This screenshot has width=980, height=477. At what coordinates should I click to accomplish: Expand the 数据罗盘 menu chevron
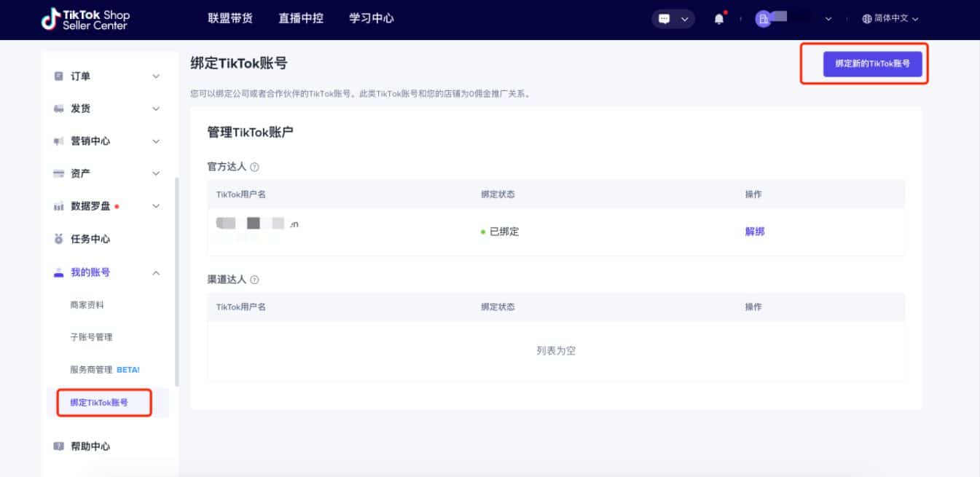point(156,207)
